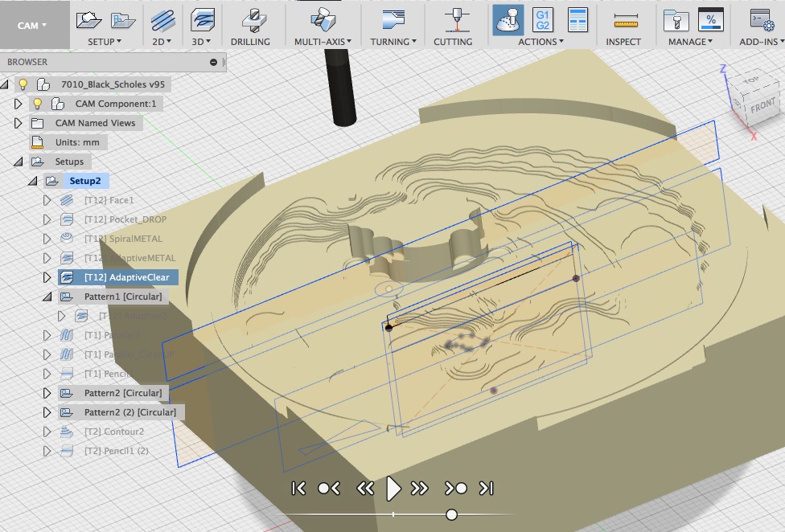Screen dimensions: 785x532
Task: Go to previous operation in simulation
Action: [x=329, y=488]
